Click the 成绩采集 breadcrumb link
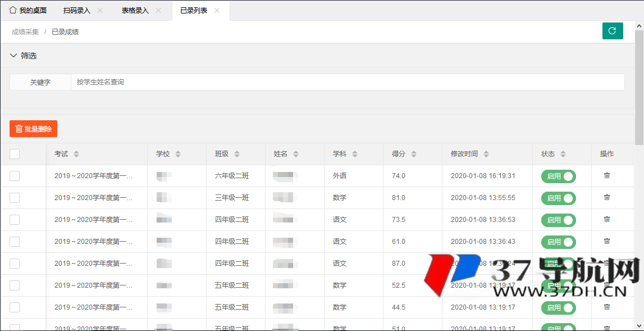Screen dimensions: 644x331 coord(25,32)
